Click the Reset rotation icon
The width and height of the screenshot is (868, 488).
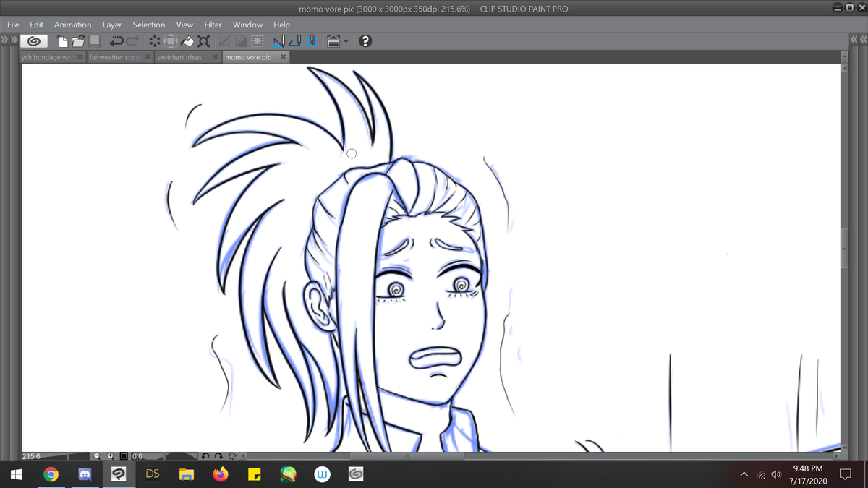(x=232, y=456)
